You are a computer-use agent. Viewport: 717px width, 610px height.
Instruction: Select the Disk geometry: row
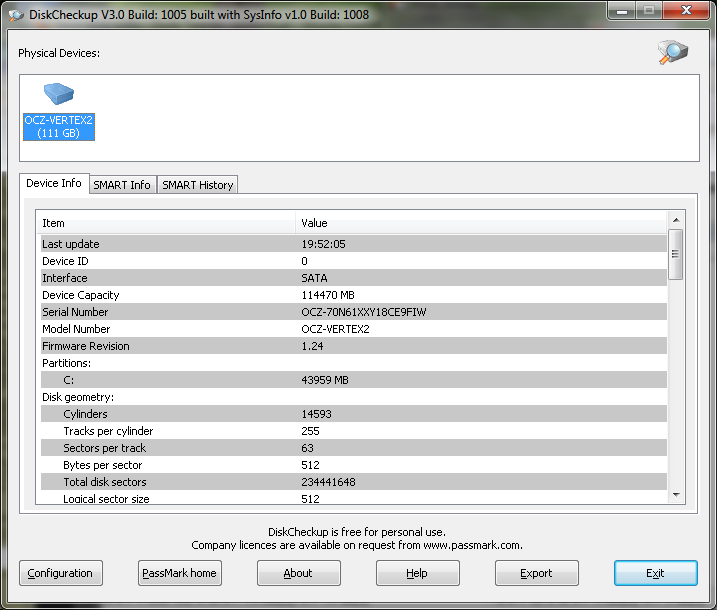tap(353, 397)
